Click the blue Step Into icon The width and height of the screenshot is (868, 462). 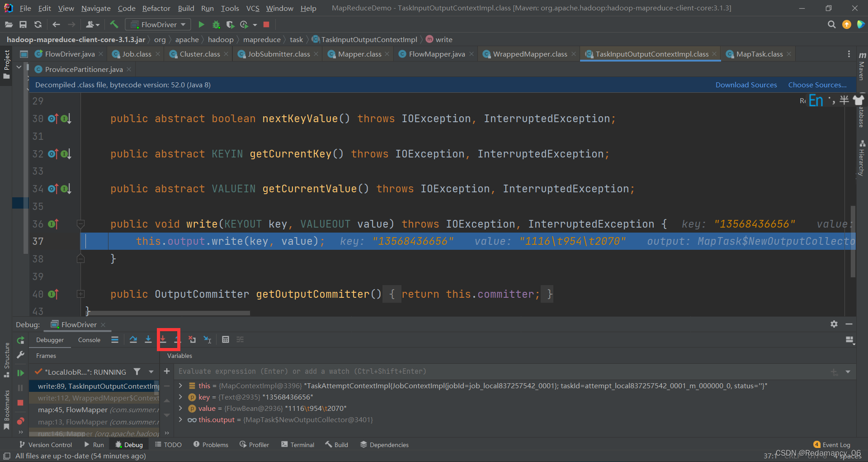point(148,339)
